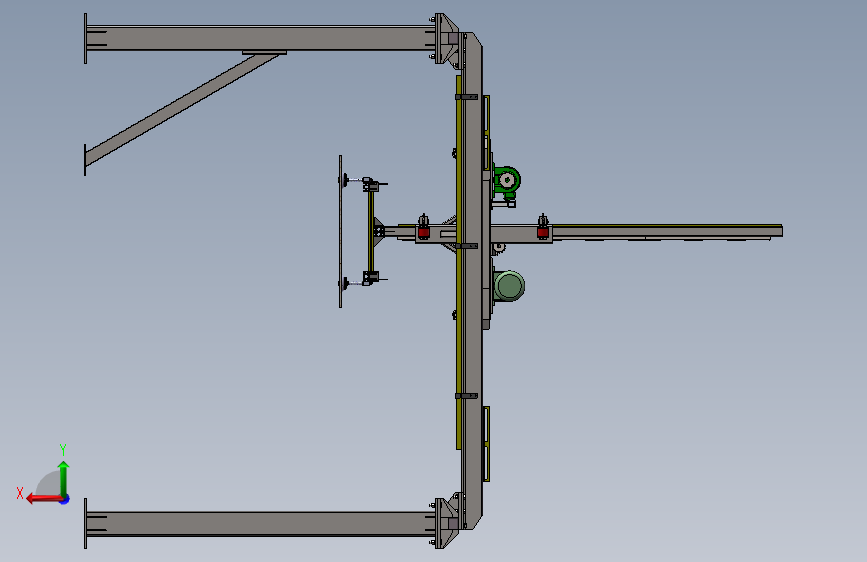Select the top horizontal beam
Screen dimensions: 867x562
260,39
